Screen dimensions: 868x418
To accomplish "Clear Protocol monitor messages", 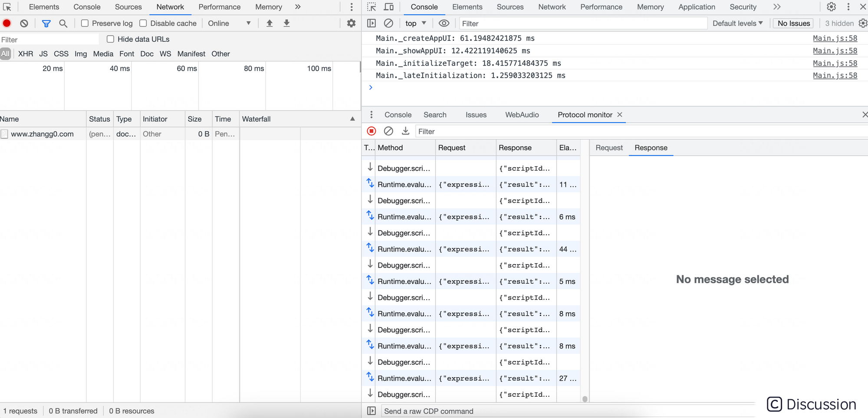I will [x=389, y=131].
